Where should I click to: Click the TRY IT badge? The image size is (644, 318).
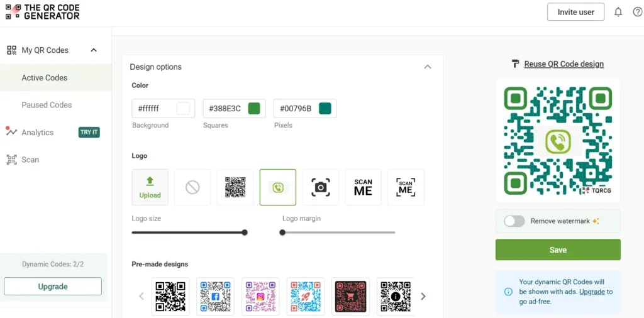[89, 132]
